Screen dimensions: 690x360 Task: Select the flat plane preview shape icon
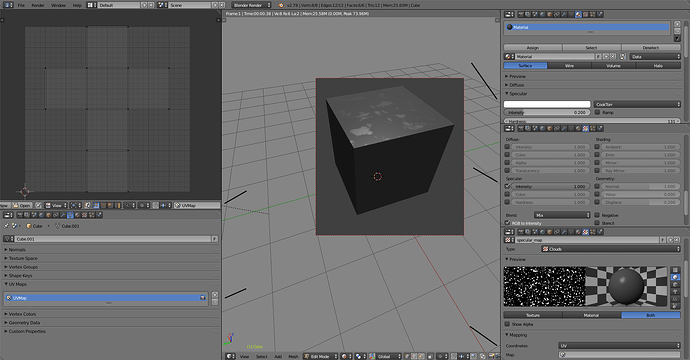[675, 270]
